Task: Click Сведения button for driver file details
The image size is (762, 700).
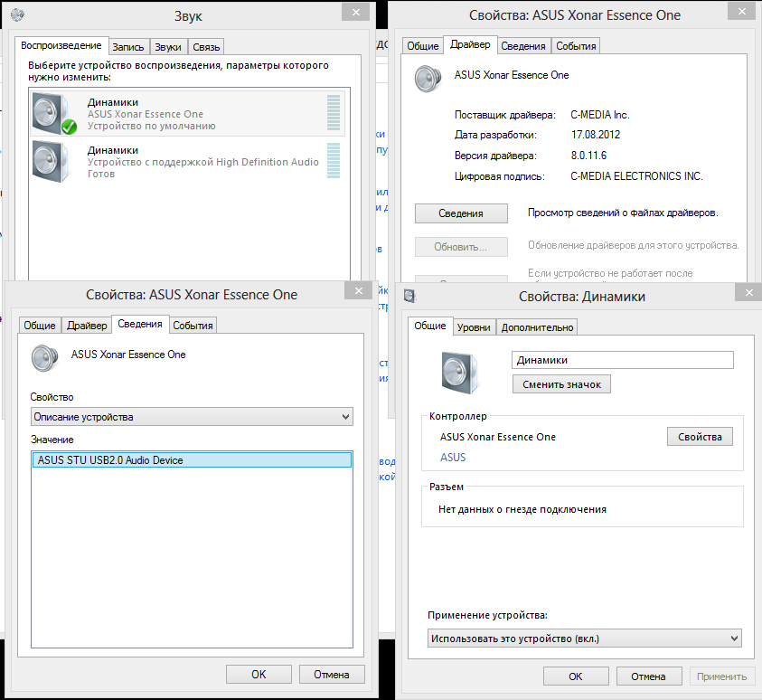Action: (x=461, y=213)
